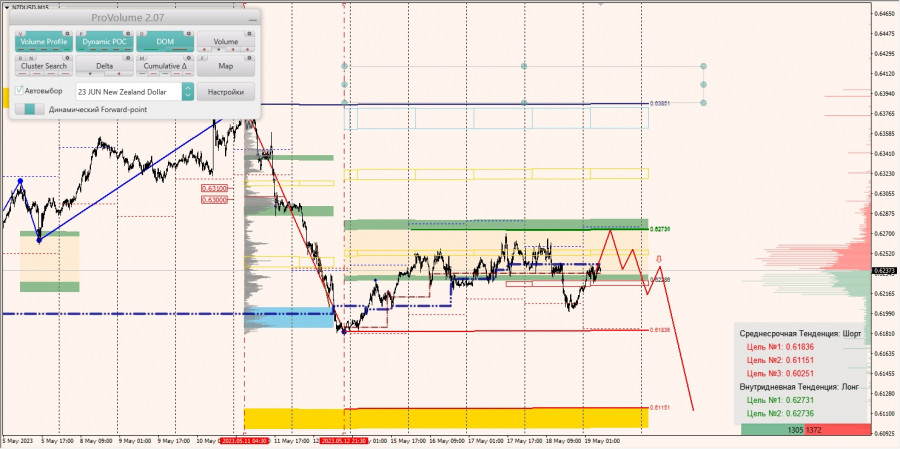
Task: Click the M hotkey badge on Cumulative Δ
Action: pos(142,58)
